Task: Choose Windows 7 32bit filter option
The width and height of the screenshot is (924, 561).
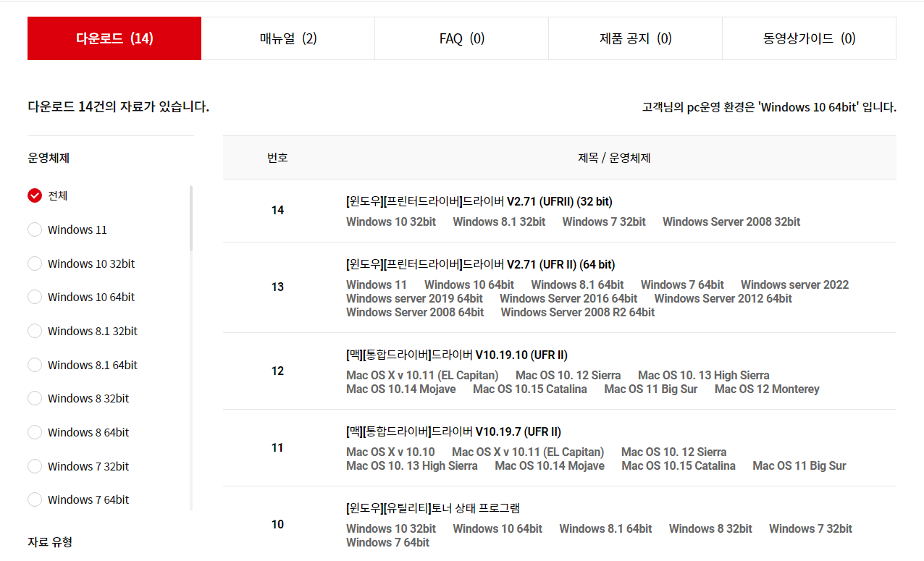Action: click(x=35, y=466)
